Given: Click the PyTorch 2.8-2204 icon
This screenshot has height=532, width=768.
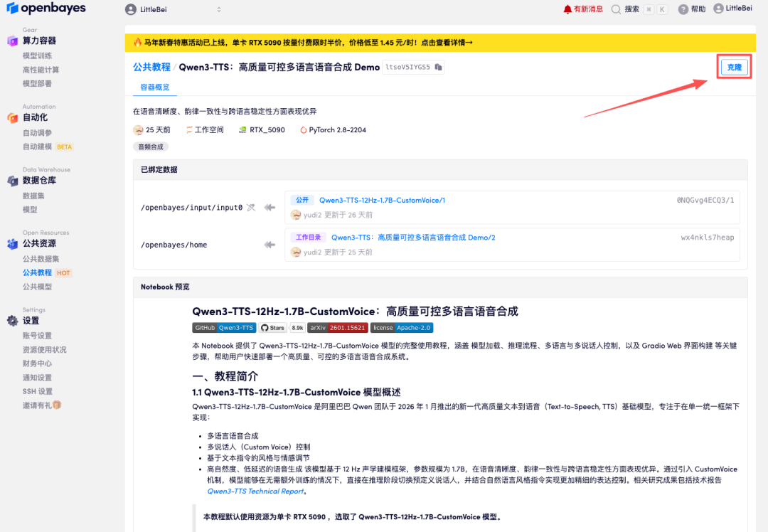Looking at the screenshot, I should (303, 130).
